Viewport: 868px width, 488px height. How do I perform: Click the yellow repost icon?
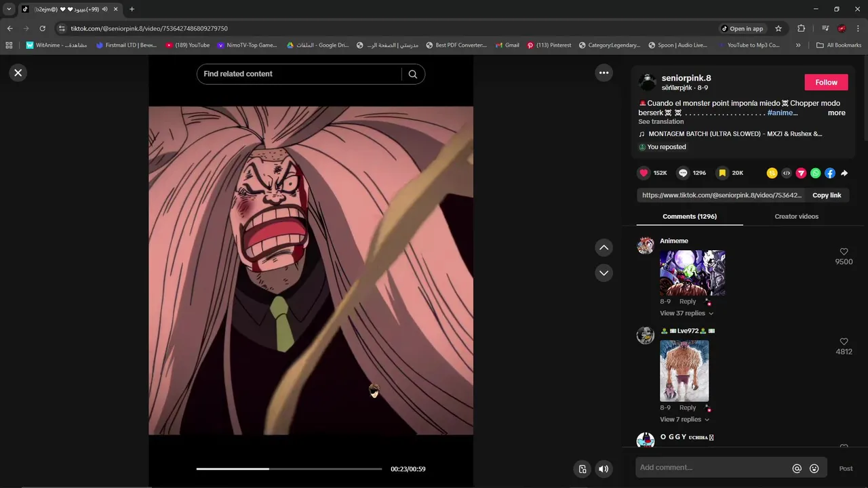click(x=772, y=173)
